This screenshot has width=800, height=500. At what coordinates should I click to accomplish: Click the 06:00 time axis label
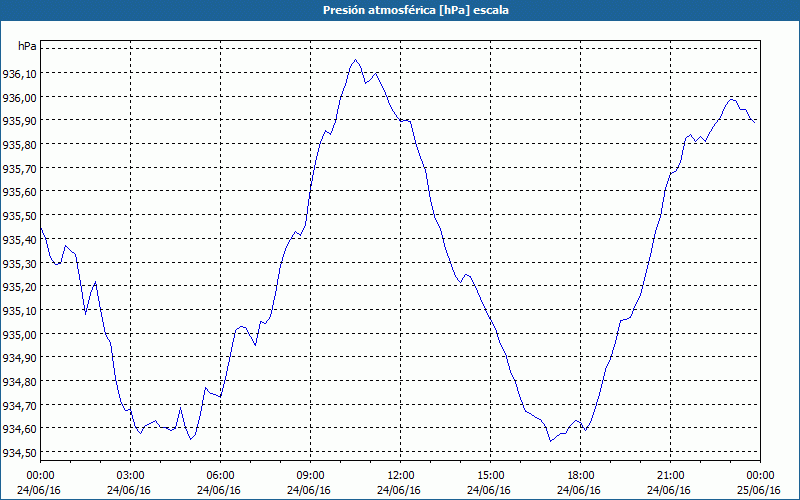click(220, 476)
